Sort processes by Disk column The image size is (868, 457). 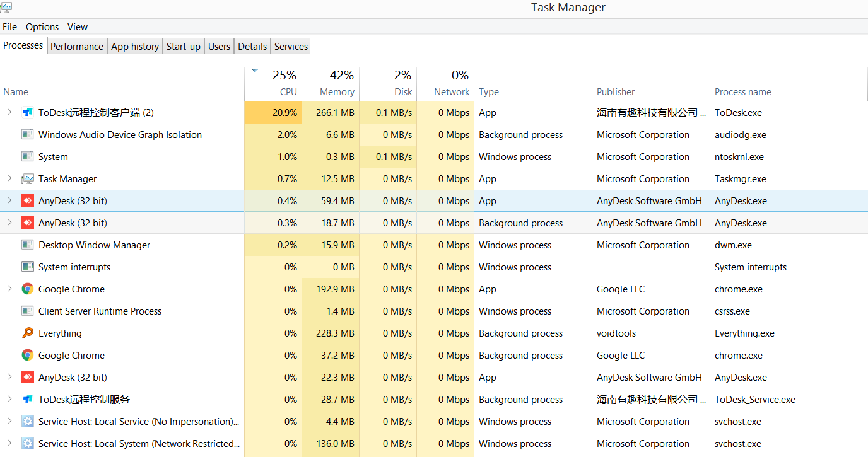(x=388, y=84)
